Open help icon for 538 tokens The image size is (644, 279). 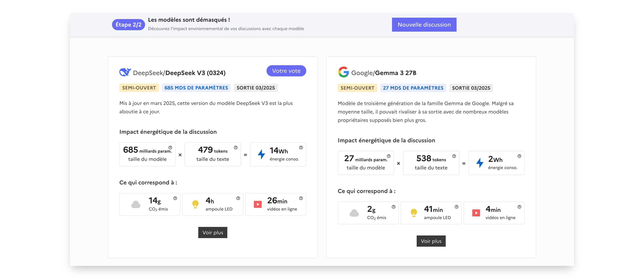click(x=454, y=156)
